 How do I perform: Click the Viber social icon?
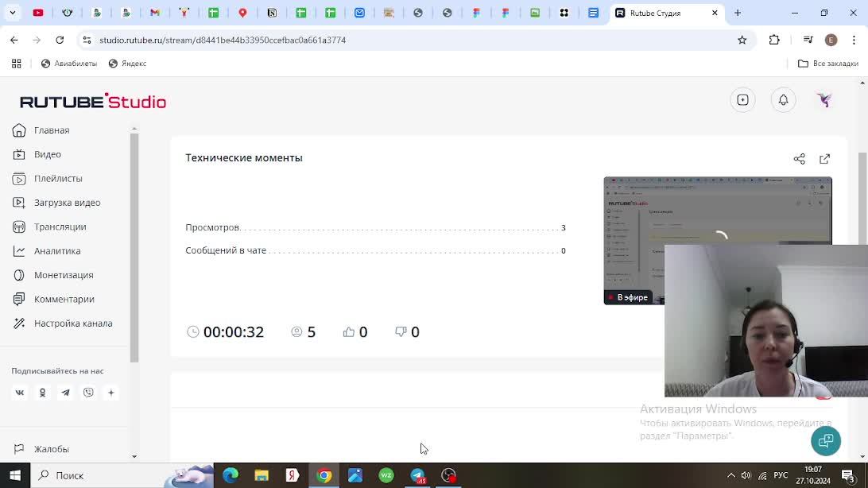point(88,393)
